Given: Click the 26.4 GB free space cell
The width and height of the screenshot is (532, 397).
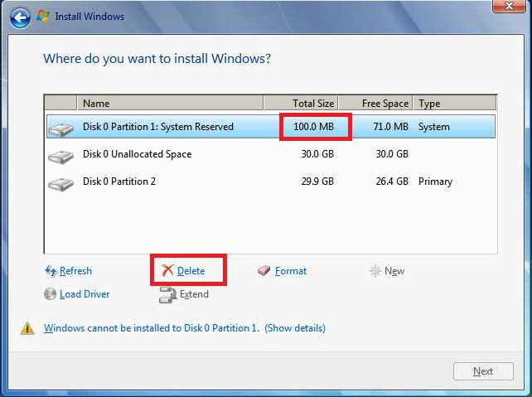Looking at the screenshot, I should (x=392, y=182).
